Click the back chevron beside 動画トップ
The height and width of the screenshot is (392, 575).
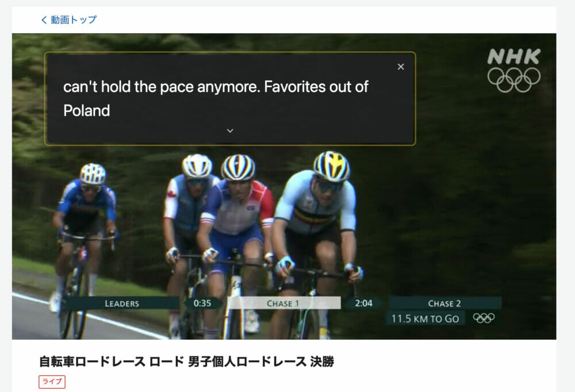44,20
